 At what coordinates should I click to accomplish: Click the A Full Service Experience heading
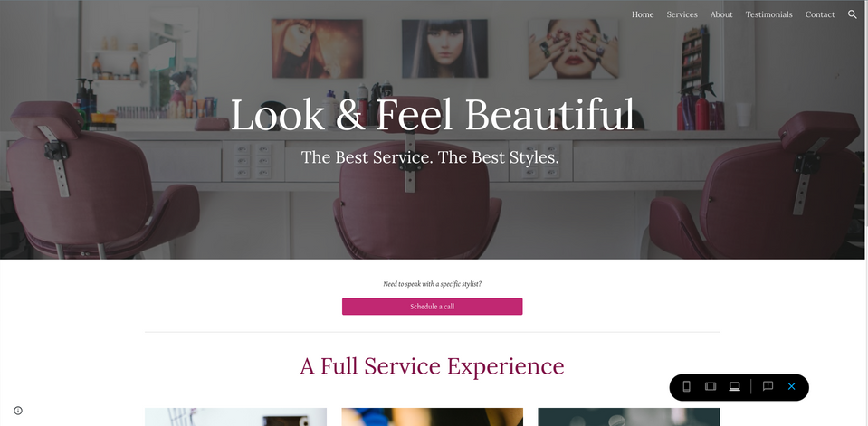click(433, 366)
